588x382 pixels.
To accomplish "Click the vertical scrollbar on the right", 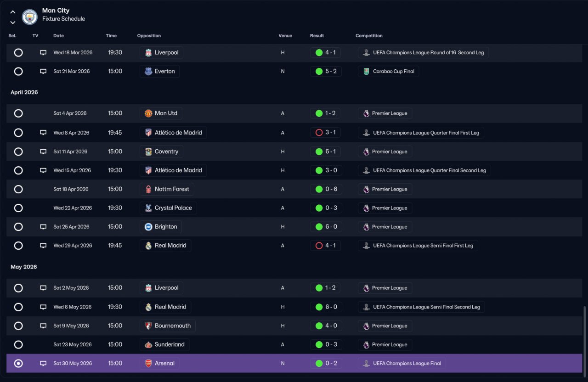I will pyautogui.click(x=585, y=340).
